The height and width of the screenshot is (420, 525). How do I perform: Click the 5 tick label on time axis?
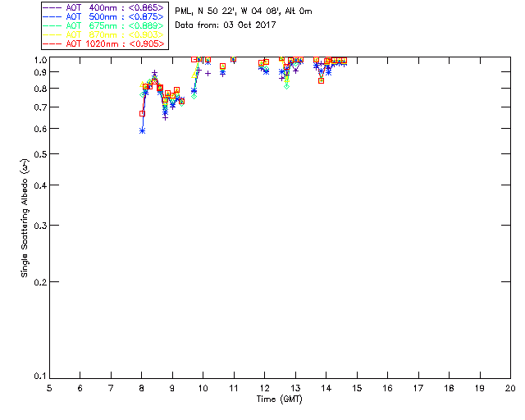pos(49,388)
